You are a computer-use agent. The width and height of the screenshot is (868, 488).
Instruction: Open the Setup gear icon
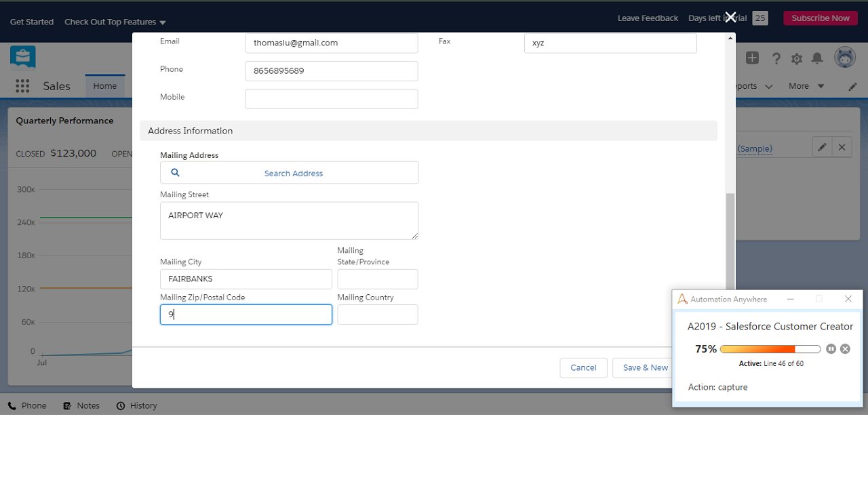797,59
